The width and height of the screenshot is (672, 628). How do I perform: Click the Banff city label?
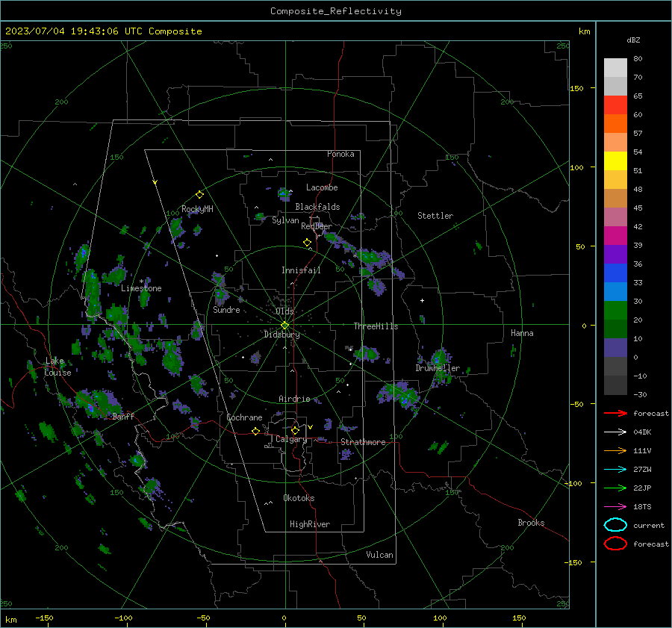pyautogui.click(x=123, y=417)
